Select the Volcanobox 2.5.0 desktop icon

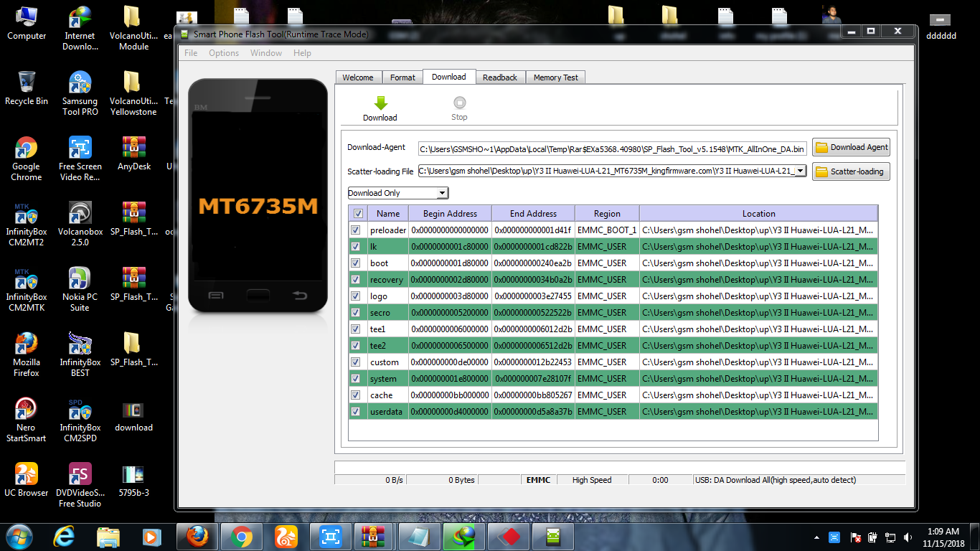click(80, 225)
